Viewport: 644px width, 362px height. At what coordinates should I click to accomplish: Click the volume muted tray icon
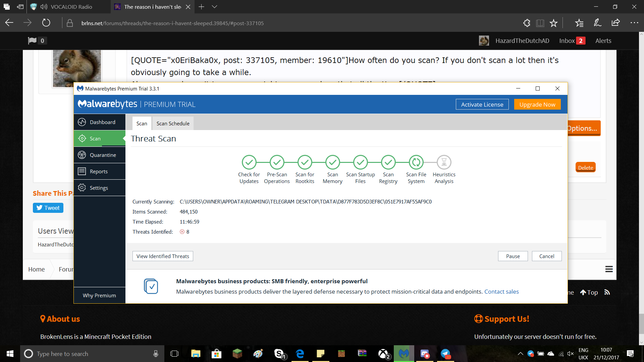tap(570, 354)
